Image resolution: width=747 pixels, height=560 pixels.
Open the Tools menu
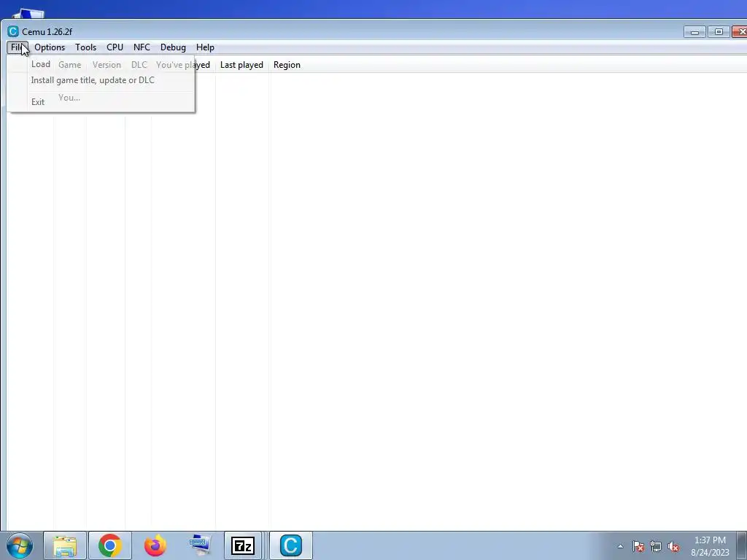point(86,47)
